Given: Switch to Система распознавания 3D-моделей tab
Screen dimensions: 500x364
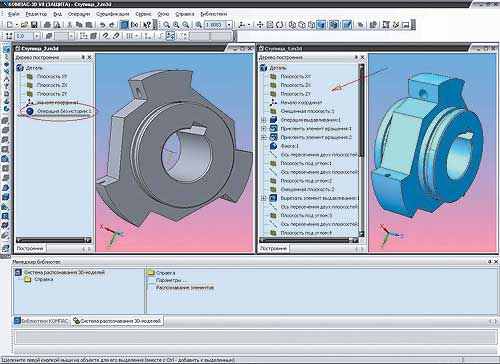Looking at the screenshot, I should pyautogui.click(x=118, y=321).
